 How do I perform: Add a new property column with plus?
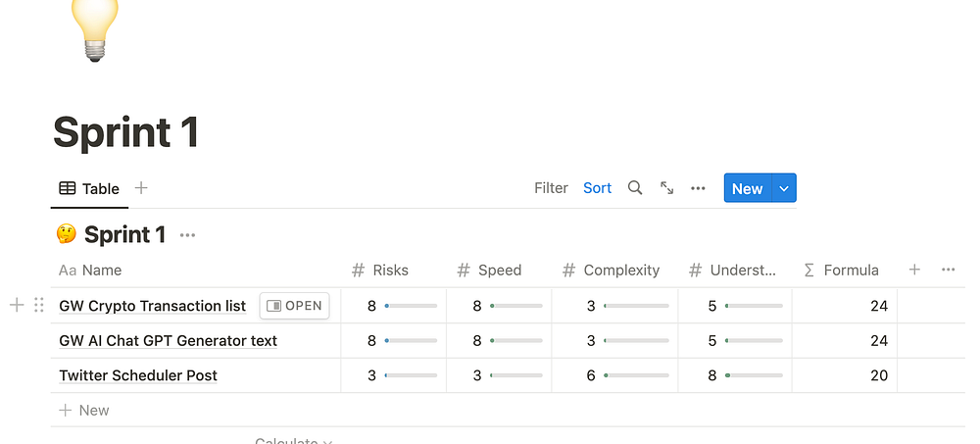click(x=914, y=270)
